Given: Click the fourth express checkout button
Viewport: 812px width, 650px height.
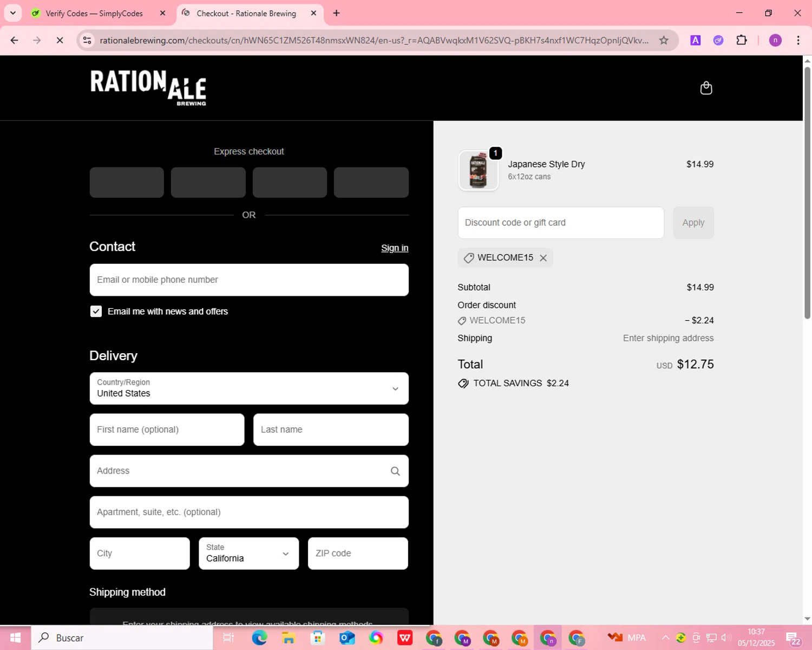Looking at the screenshot, I should tap(371, 183).
